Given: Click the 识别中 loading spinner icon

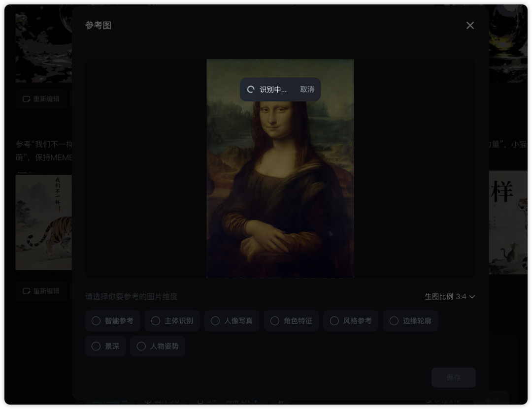Looking at the screenshot, I should [x=251, y=90].
